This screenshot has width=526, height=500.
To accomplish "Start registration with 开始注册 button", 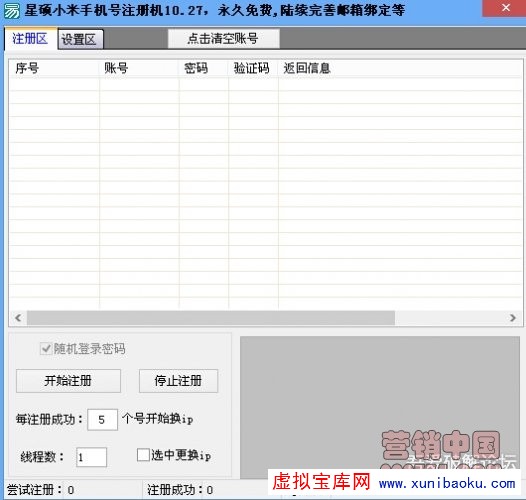I will (x=68, y=381).
